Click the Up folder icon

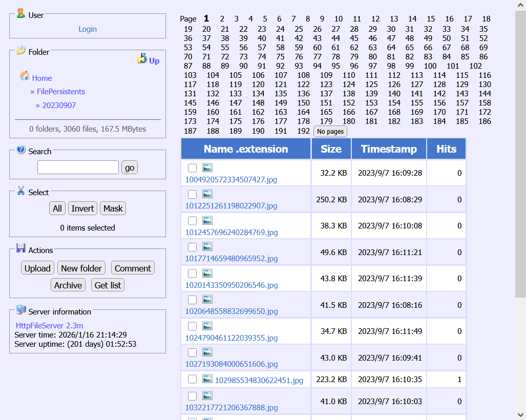pyautogui.click(x=142, y=59)
